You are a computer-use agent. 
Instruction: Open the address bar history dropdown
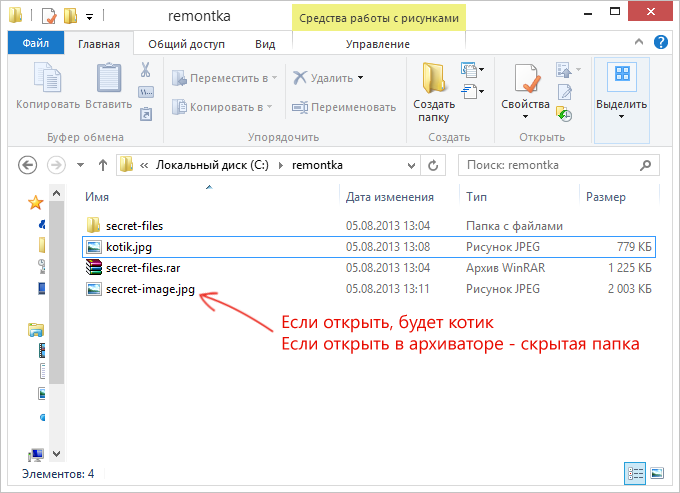412,165
